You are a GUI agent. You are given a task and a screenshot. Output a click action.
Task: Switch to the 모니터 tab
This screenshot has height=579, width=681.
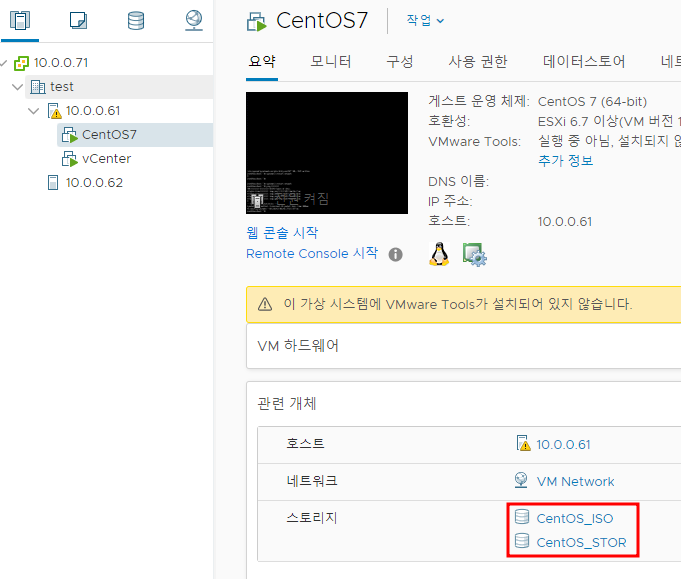coord(331,62)
